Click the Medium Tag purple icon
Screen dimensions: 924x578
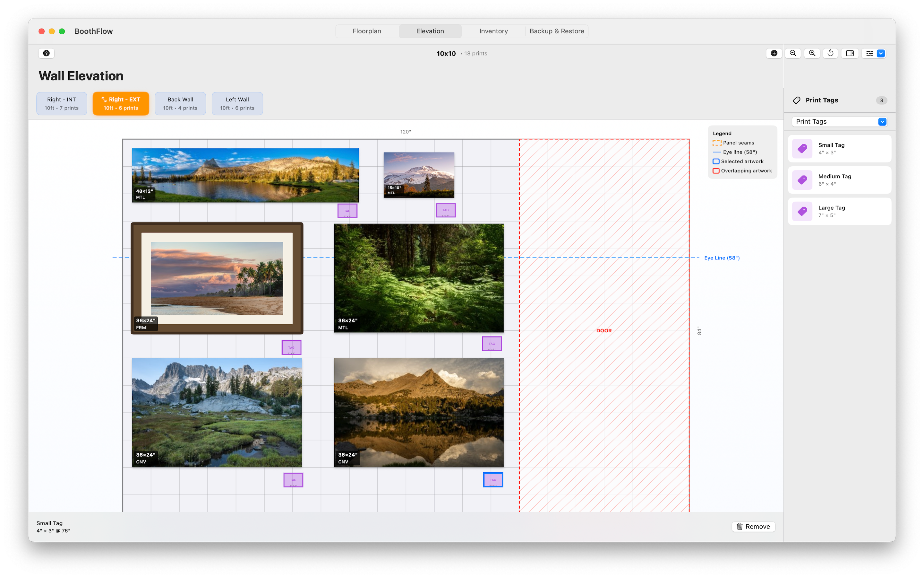(802, 180)
